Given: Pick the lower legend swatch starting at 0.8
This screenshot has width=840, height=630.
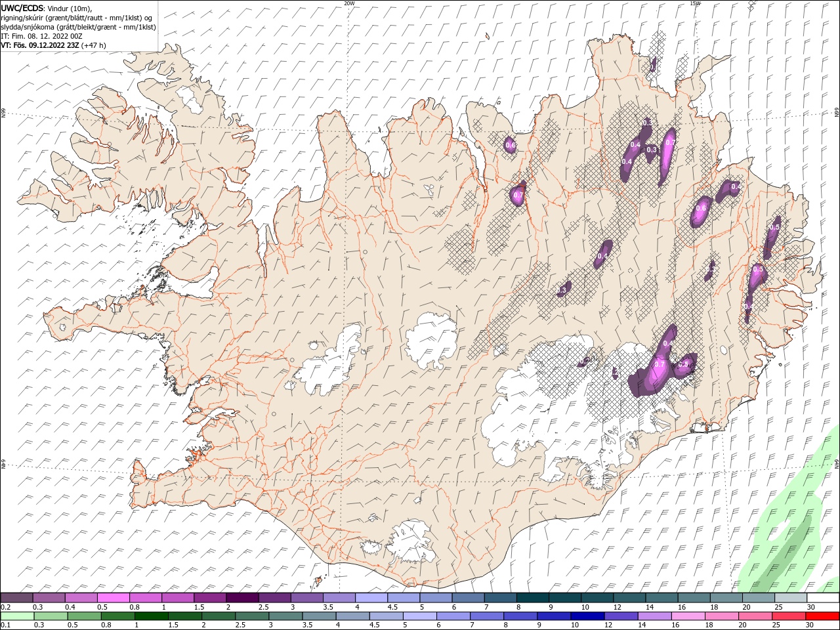Looking at the screenshot, I should pyautogui.click(x=117, y=616).
